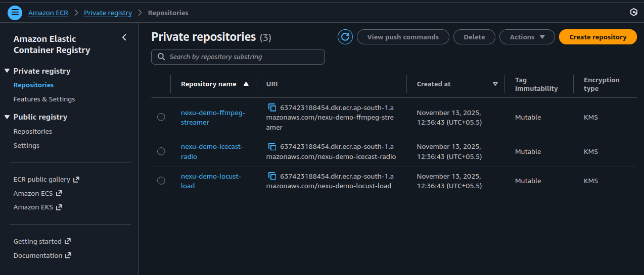Image resolution: width=644 pixels, height=275 pixels.
Task: Open nexu-demo-icecast-radio repository link
Action: click(x=212, y=151)
